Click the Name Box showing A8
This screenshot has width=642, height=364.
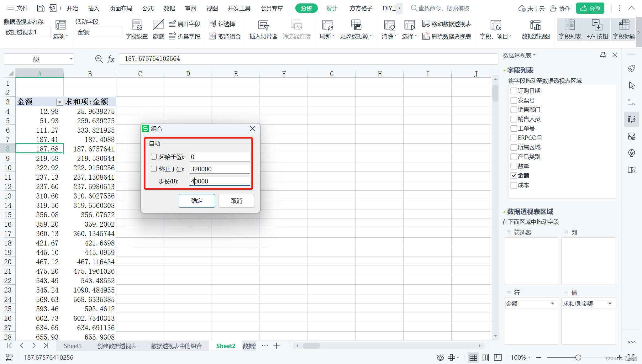(x=39, y=59)
